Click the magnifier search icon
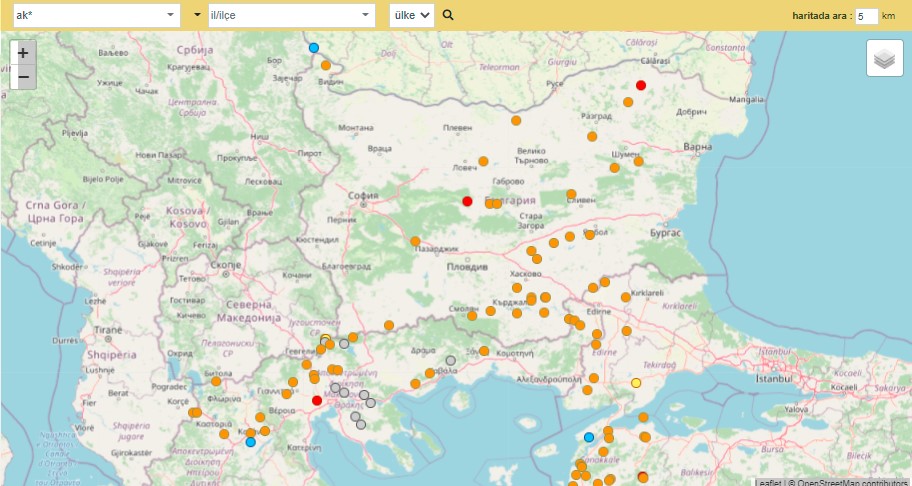912x486 pixels. [448, 15]
